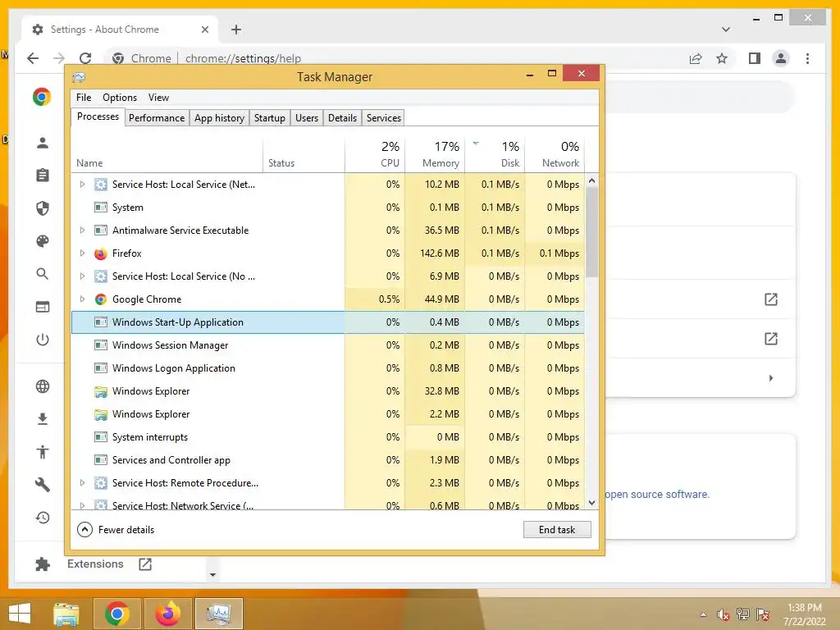Viewport: 840px width, 630px height.
Task: Switch to the Startup tab
Action: coord(269,118)
